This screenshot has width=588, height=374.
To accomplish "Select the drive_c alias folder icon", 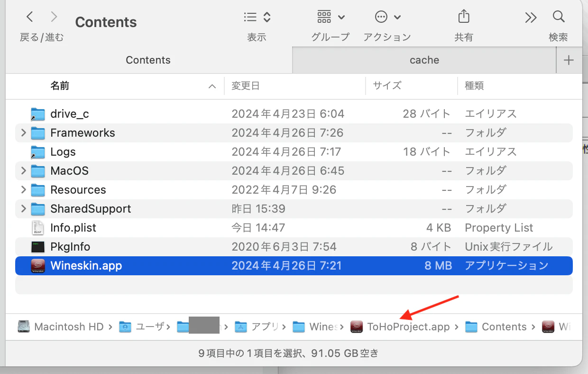I will (37, 114).
